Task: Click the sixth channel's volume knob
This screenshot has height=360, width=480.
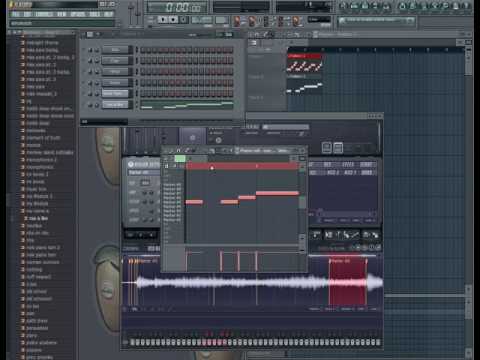Action: point(97,105)
